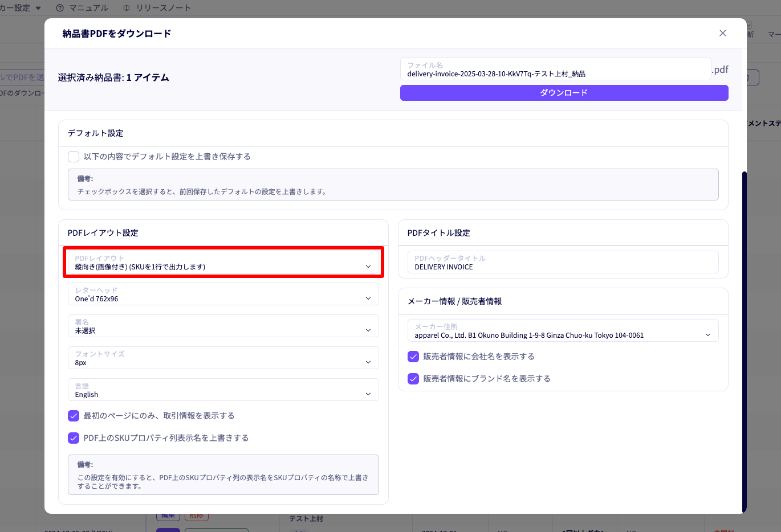Click the メーカー情報 / 販売者情報 heading
This screenshot has height=532, width=781.
[x=455, y=301]
